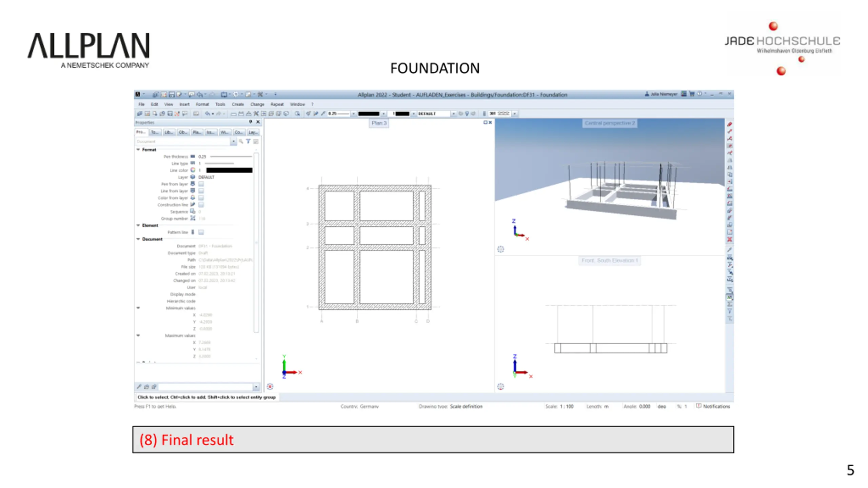Click the Central perspective 2 viewport label
868x488 pixels.
point(610,123)
